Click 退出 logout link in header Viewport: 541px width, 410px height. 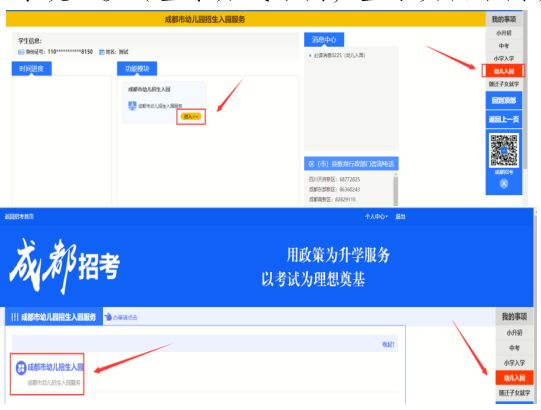tap(400, 216)
